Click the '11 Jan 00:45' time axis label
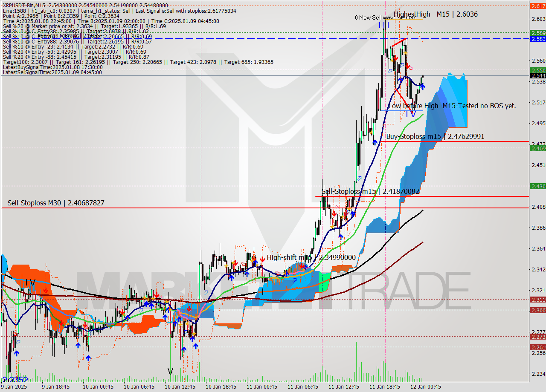Image resolution: width=546 pixels, height=392 pixels. coord(262,387)
